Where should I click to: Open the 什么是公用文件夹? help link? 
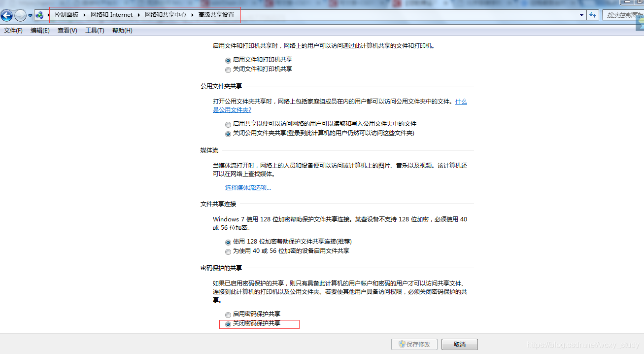click(340, 106)
